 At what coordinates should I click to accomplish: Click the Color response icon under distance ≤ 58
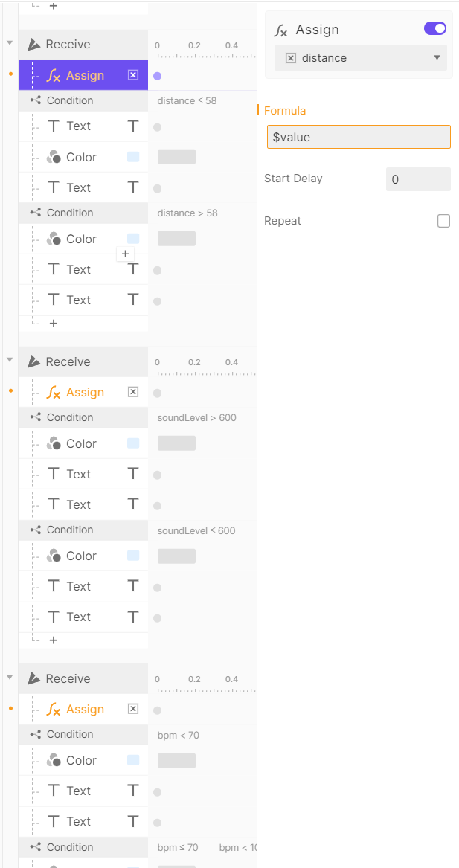click(53, 157)
